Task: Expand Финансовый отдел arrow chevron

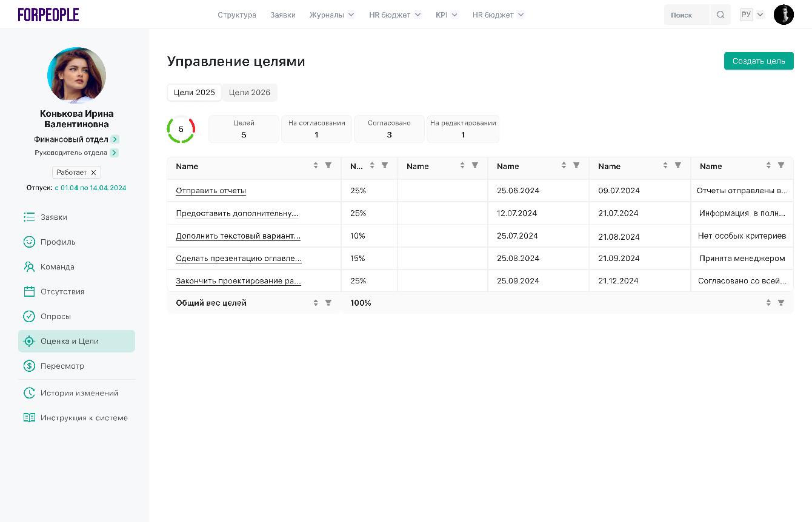Action: point(115,139)
